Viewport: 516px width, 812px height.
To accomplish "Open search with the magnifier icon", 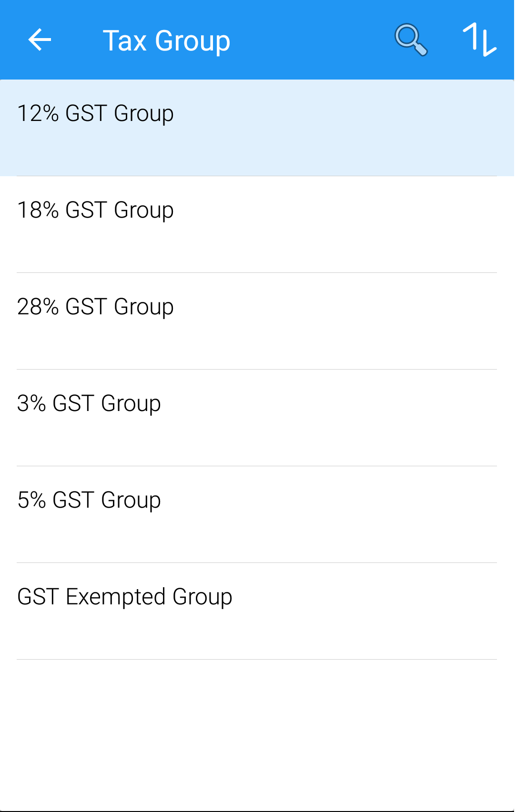I will click(x=411, y=40).
